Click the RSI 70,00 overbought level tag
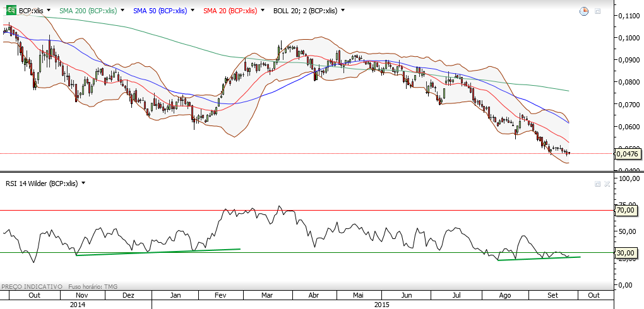Viewport: 644px width, 309px height. click(626, 211)
